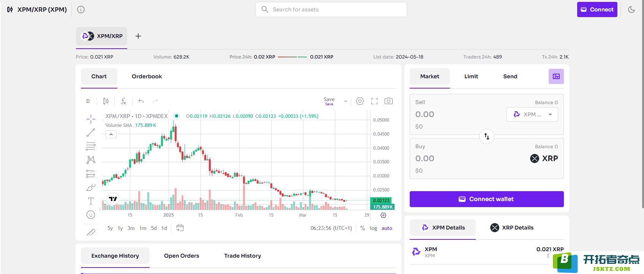Click the current price label 0.02123
Screen dimensions: 644x274
381,200
